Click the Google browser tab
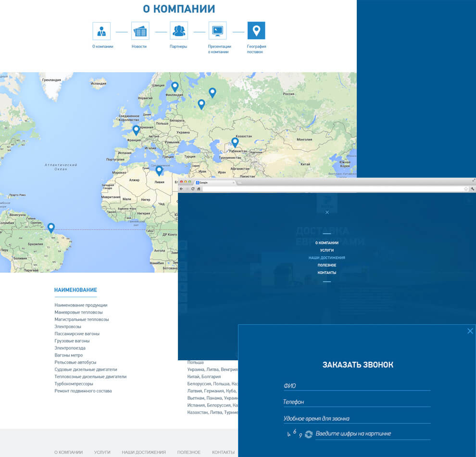 [214, 183]
